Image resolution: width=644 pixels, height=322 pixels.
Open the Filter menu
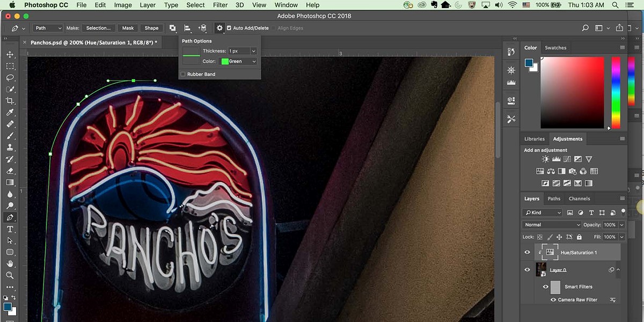coord(220,5)
